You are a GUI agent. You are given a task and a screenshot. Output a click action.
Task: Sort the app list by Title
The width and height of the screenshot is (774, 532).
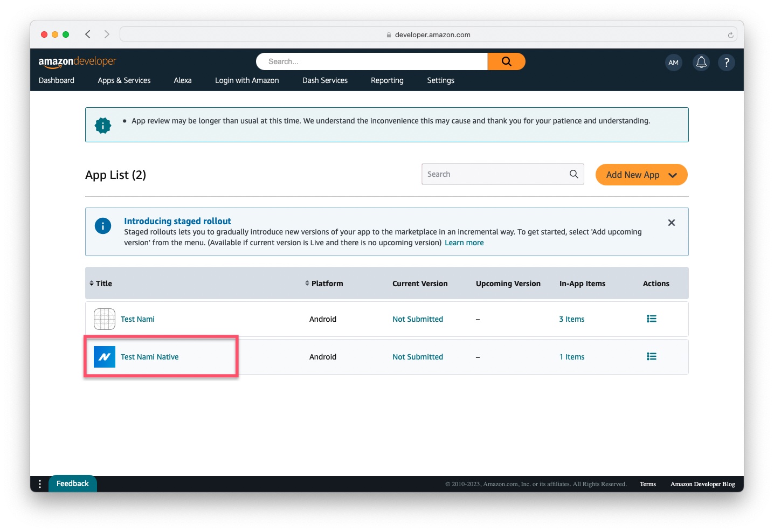[x=101, y=284]
